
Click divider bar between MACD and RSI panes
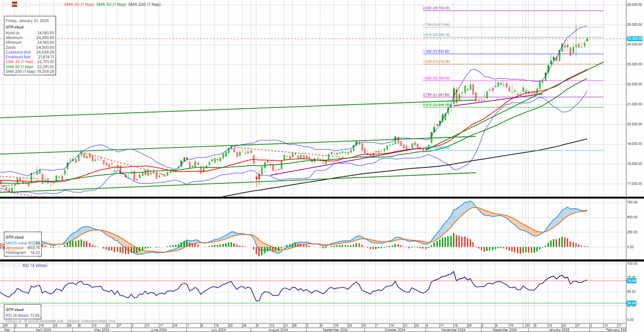[322, 261]
